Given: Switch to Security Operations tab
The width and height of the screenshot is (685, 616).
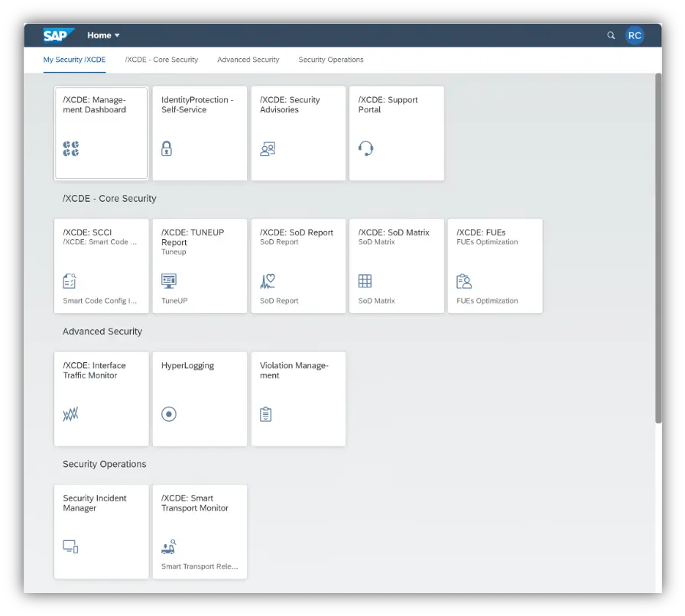Looking at the screenshot, I should 331,60.
